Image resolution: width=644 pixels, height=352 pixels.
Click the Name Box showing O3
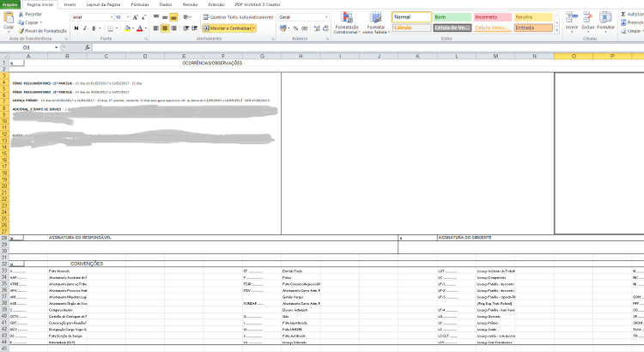pyautogui.click(x=28, y=47)
